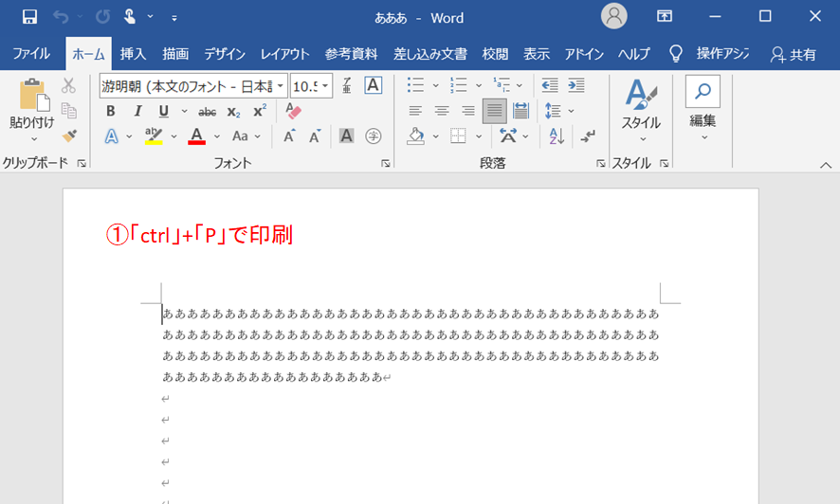Open Ribbon Display Options icon
Screen dimensions: 840x504
click(665, 17)
